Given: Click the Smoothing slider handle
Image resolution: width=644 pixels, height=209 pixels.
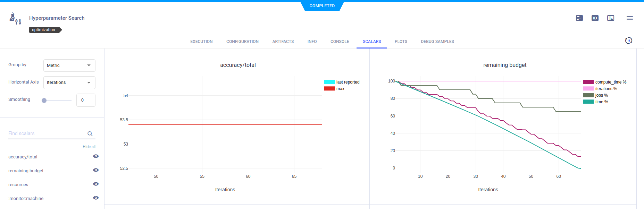Looking at the screenshot, I should 44,101.
